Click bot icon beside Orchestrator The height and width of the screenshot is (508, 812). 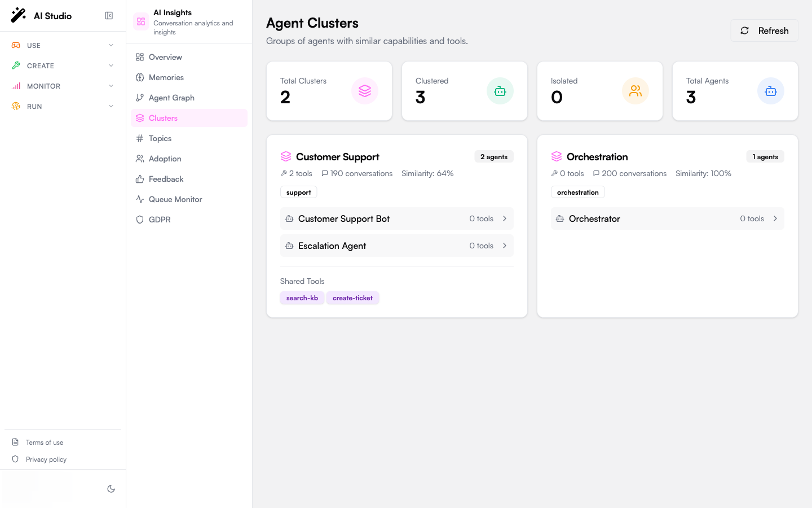[x=560, y=218]
